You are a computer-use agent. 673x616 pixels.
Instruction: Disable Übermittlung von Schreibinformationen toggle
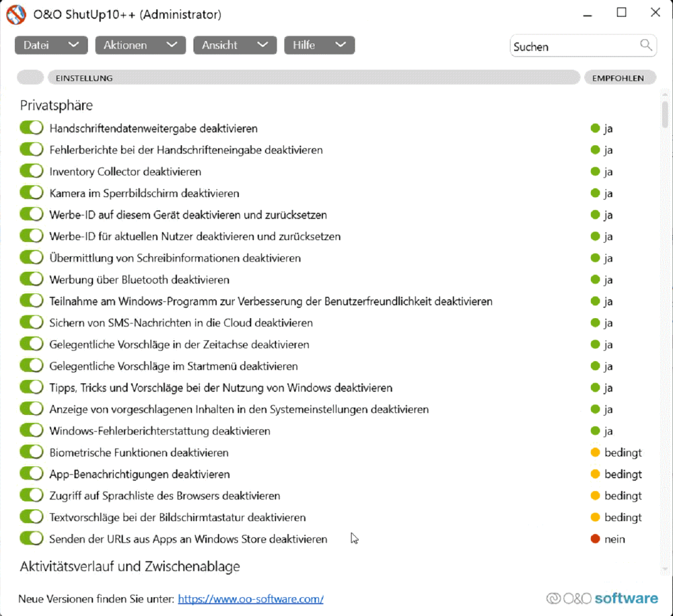pyautogui.click(x=32, y=258)
